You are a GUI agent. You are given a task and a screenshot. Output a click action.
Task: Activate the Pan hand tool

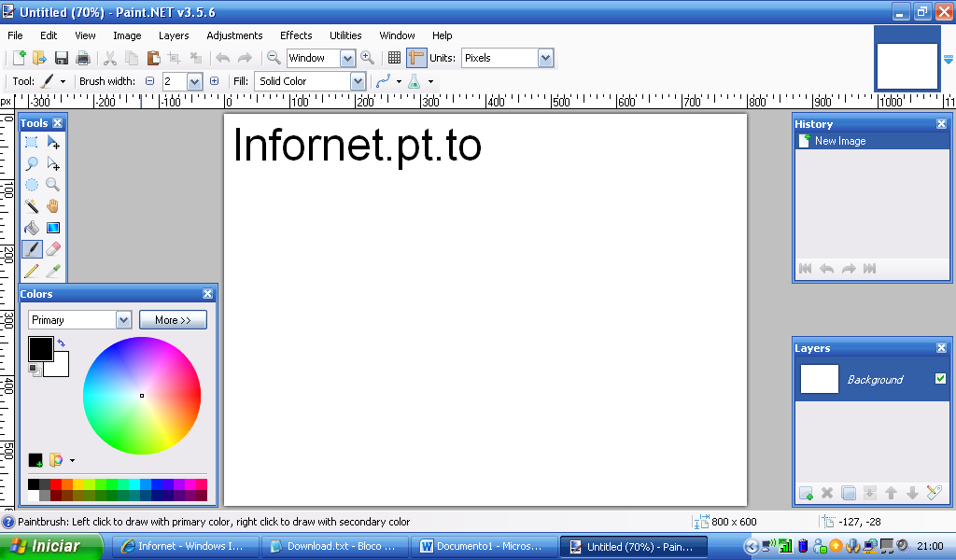(53, 207)
